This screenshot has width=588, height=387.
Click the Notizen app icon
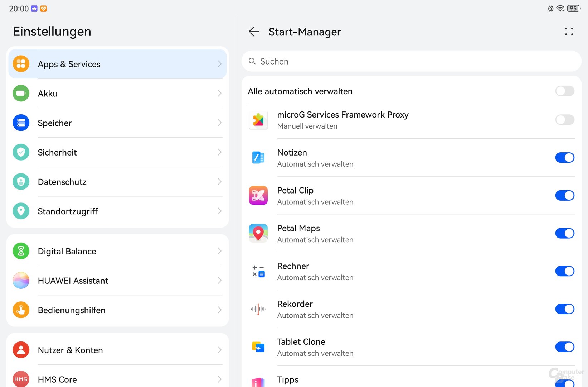click(258, 158)
